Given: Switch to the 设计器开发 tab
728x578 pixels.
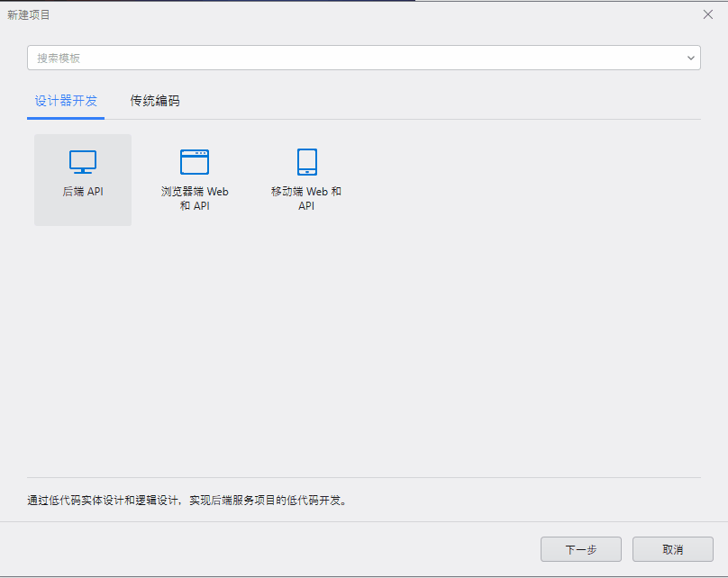Looking at the screenshot, I should tap(66, 101).
